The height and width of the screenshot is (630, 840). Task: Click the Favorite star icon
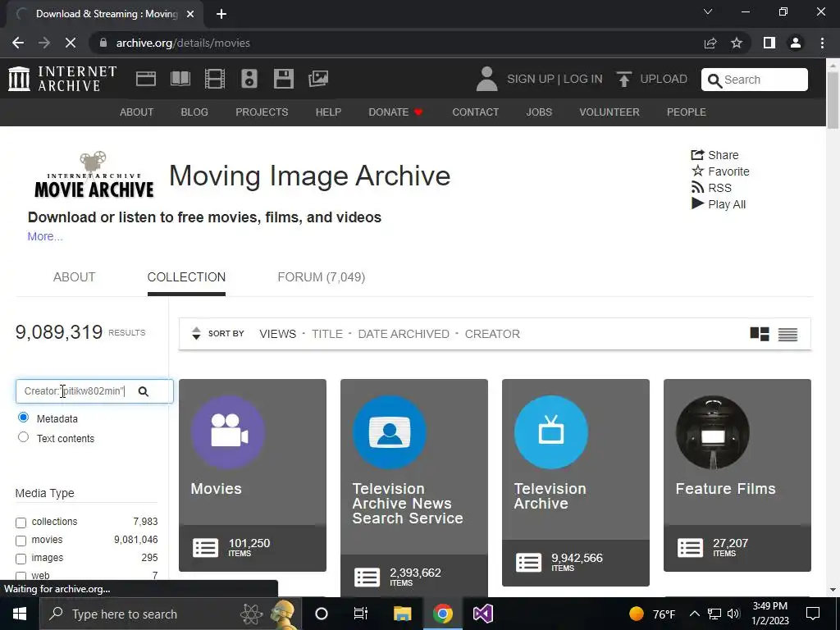[697, 171]
